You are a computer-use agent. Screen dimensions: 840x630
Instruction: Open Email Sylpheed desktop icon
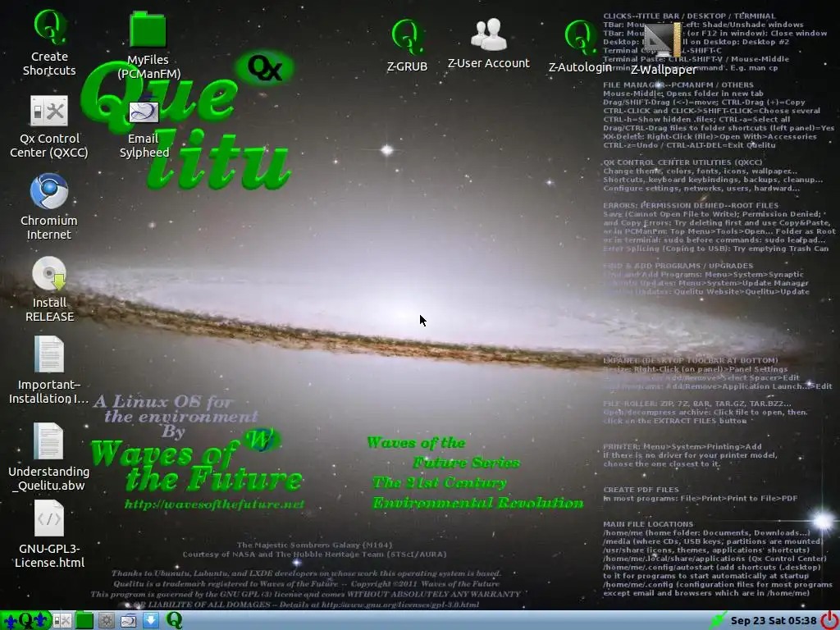coord(144,112)
